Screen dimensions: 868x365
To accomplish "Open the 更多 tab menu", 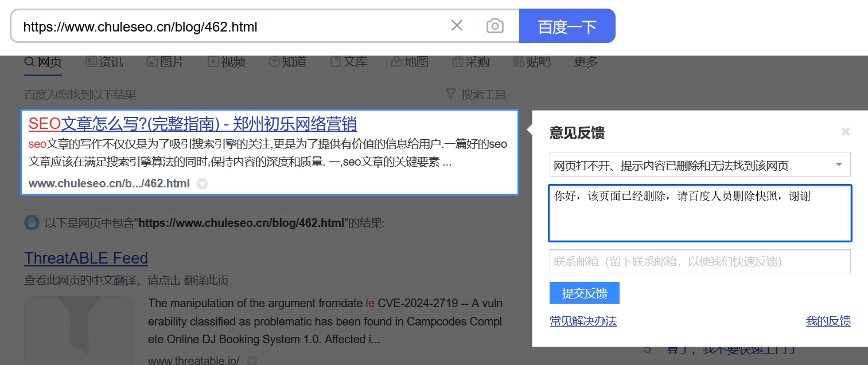I will pos(586,62).
